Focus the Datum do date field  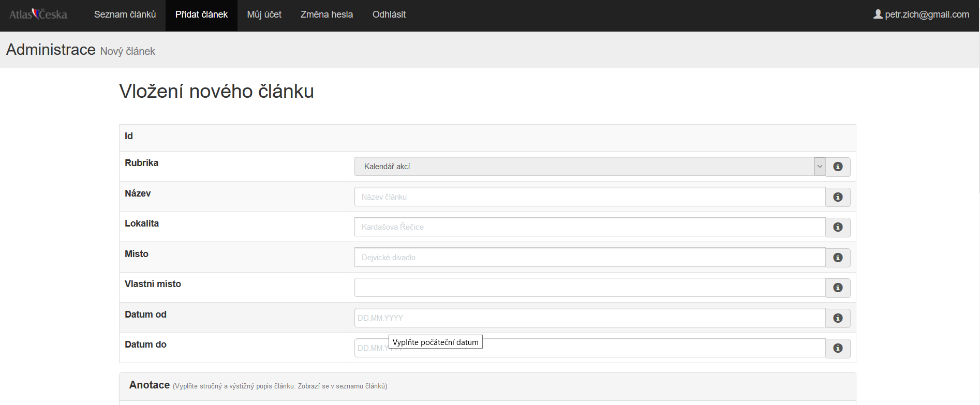click(x=590, y=348)
